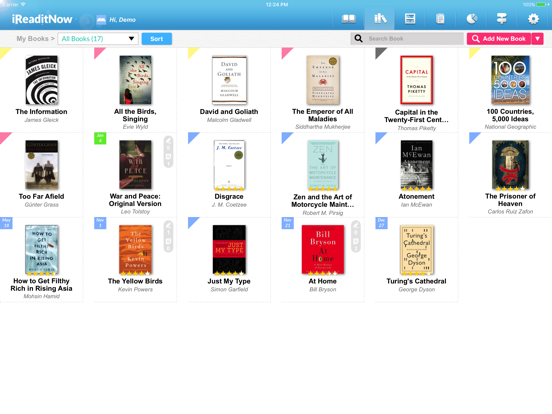
Task: Tap the Hi, Demo greeting
Action: tap(122, 20)
